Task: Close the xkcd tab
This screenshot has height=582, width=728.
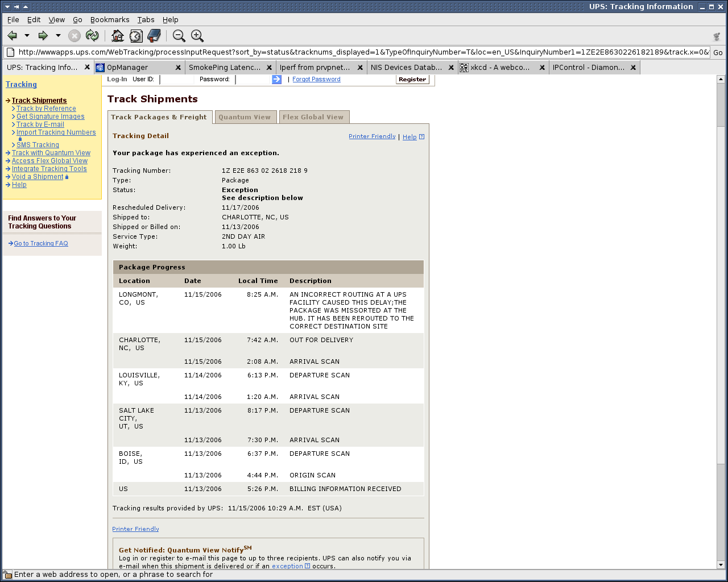Action: pyautogui.click(x=542, y=67)
